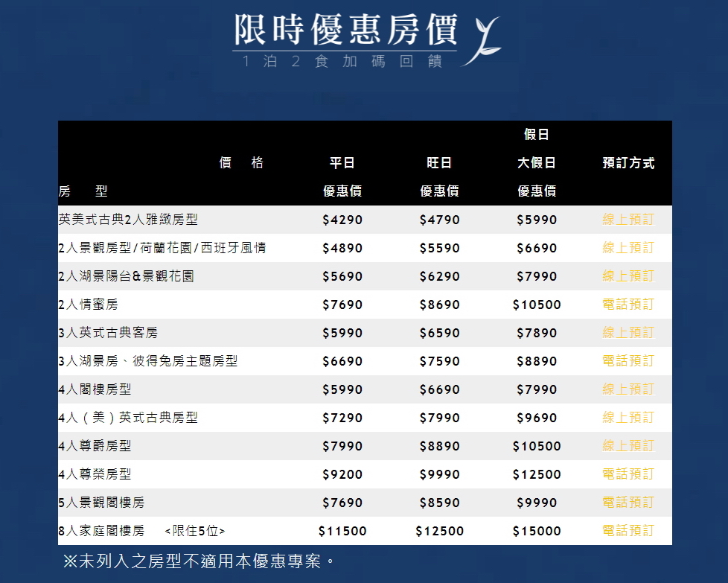Open phone booking for 8人家庭閣樓房
Screen dimensions: 728x583
tap(628, 530)
